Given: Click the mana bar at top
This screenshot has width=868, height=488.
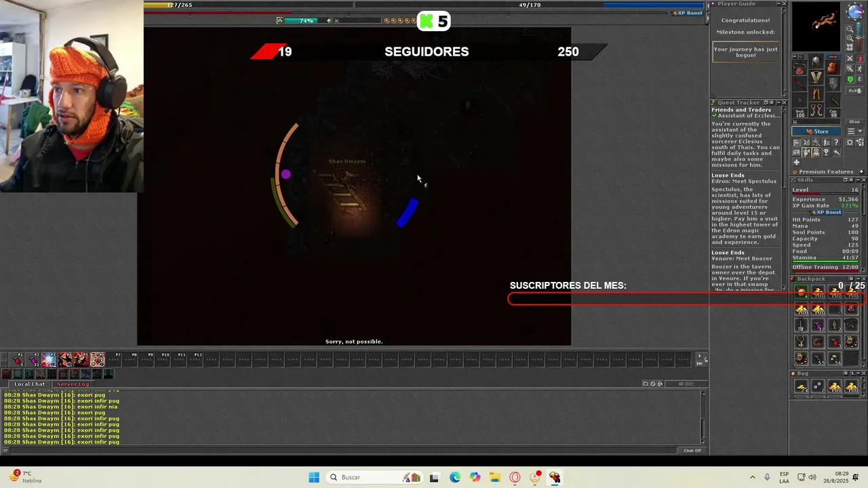Looking at the screenshot, I should [529, 5].
